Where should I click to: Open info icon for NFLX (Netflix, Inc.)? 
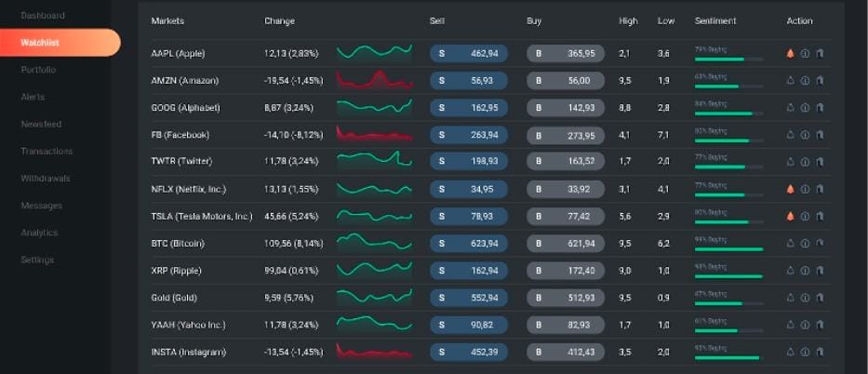pyautogui.click(x=805, y=189)
